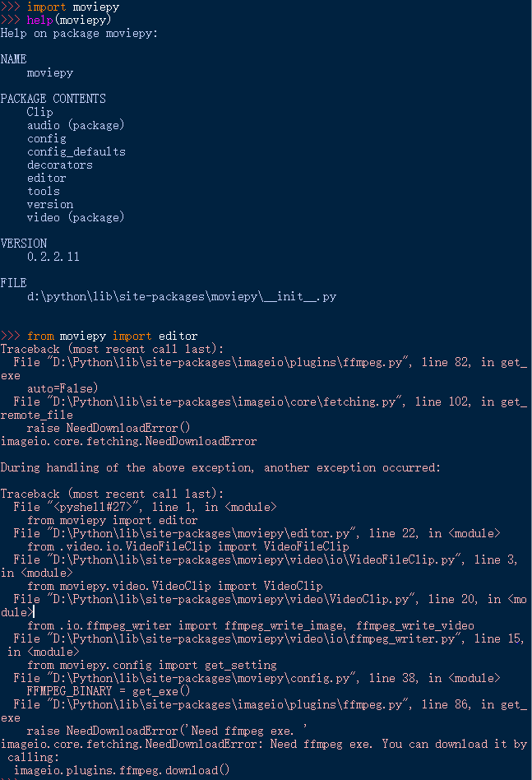The image size is (532, 780).
Task: Click the "import moviepy" statement on the first line
Action: click(73, 7)
